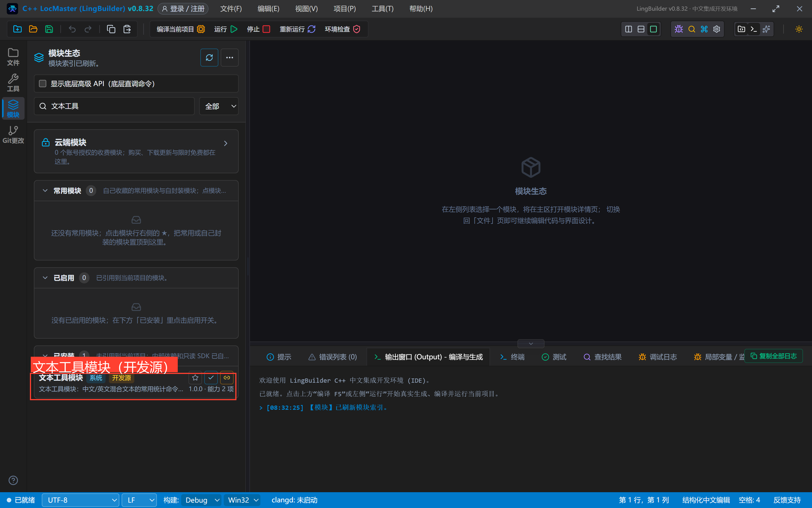Click the undo arrow icon
Image resolution: width=812 pixels, height=508 pixels.
click(72, 29)
